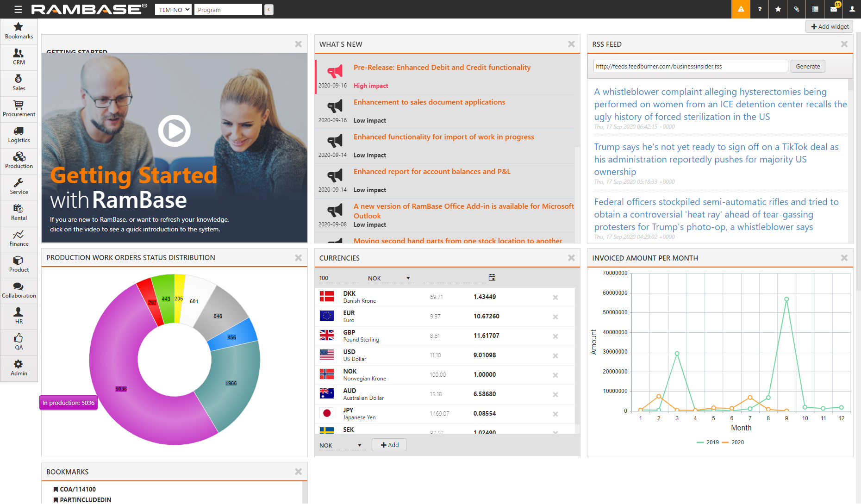Open the user profile icon
Screen dimensions: 861x504
click(852, 9)
